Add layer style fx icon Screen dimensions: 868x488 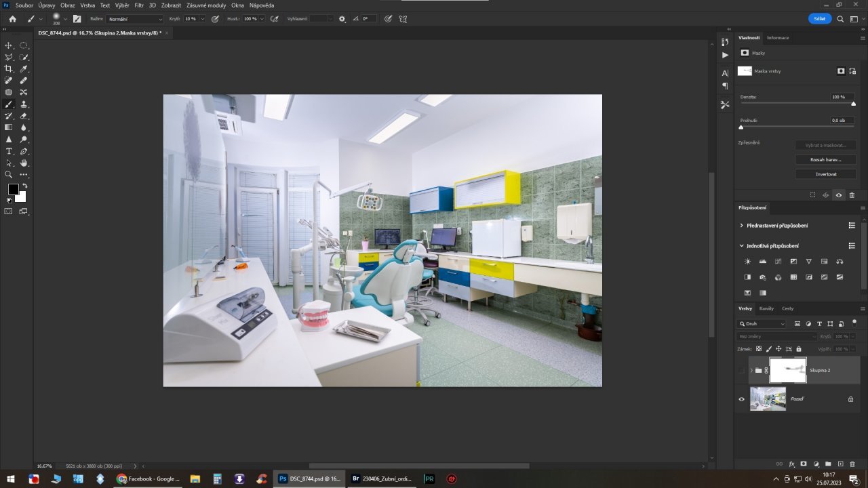click(791, 464)
